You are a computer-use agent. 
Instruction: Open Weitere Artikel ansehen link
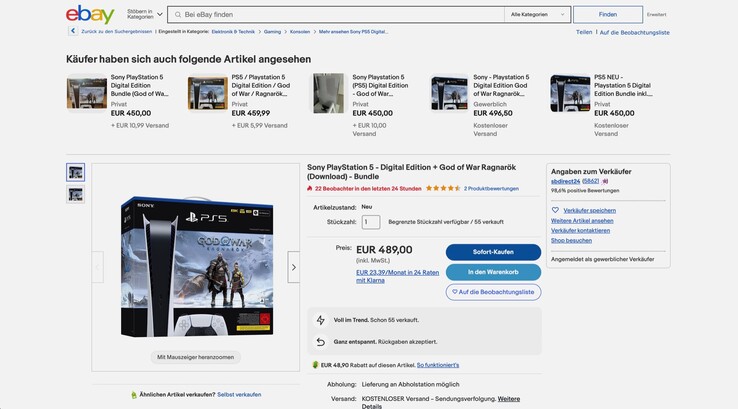point(582,220)
